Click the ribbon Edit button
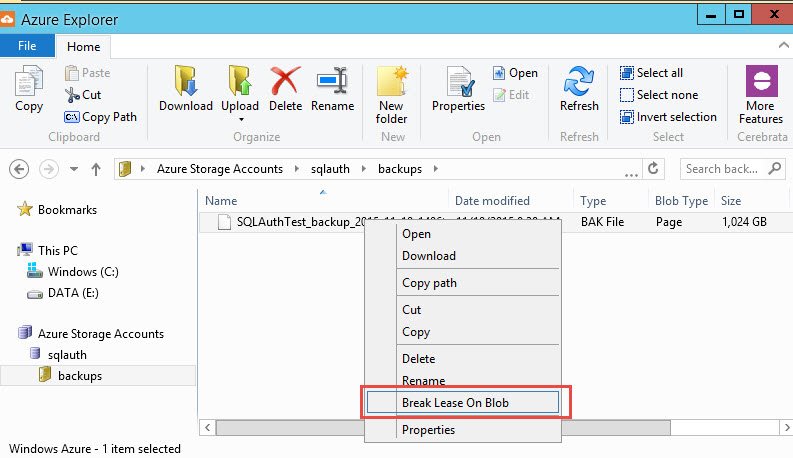Viewport: 793px width, 458px height. (511, 95)
